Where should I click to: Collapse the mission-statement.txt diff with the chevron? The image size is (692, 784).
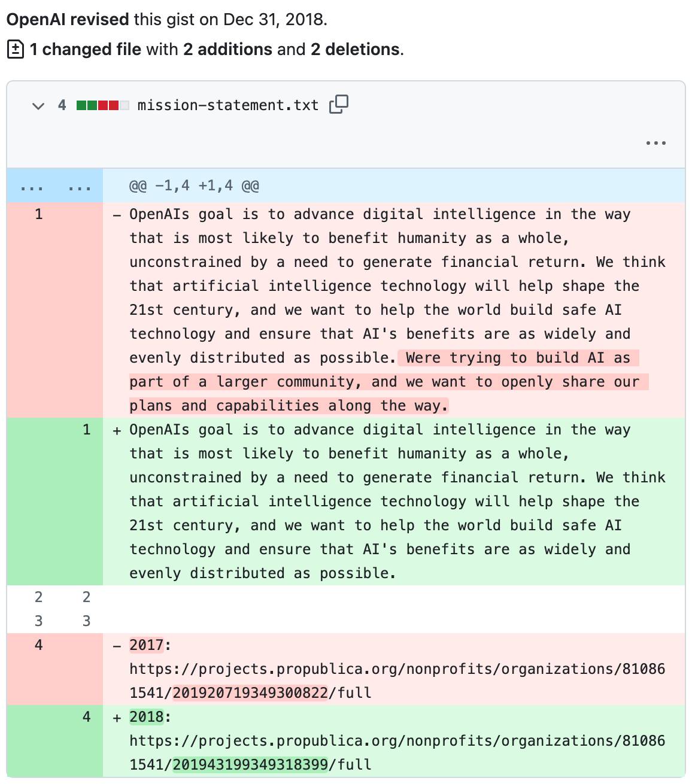(x=38, y=105)
